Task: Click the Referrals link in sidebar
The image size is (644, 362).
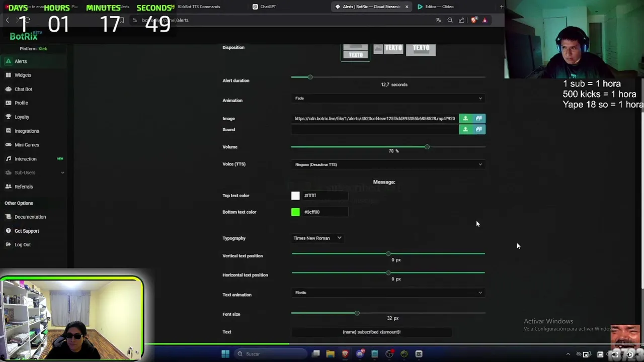Action: click(x=24, y=187)
